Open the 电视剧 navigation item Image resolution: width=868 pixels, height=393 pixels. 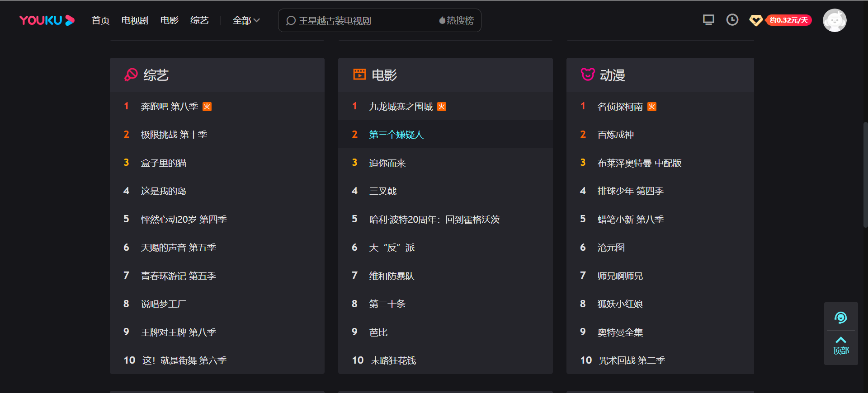[135, 20]
